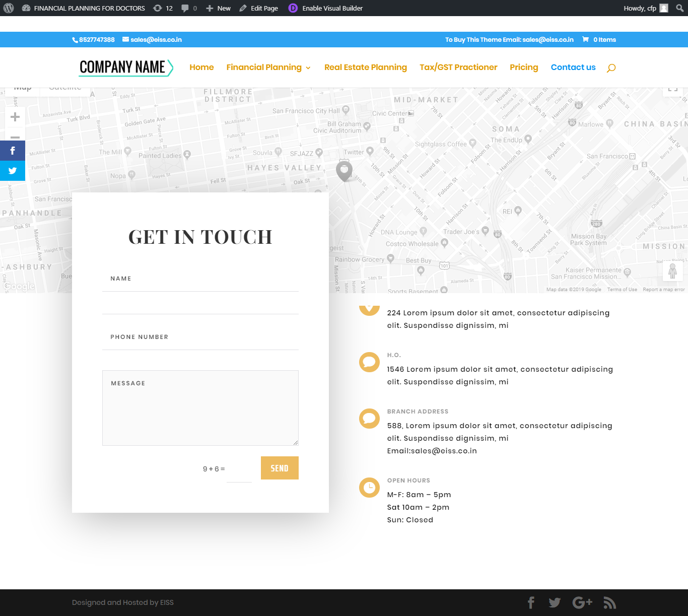Click the shopping cart 0 Items icon
Image resolution: width=688 pixels, height=616 pixels.
585,39
